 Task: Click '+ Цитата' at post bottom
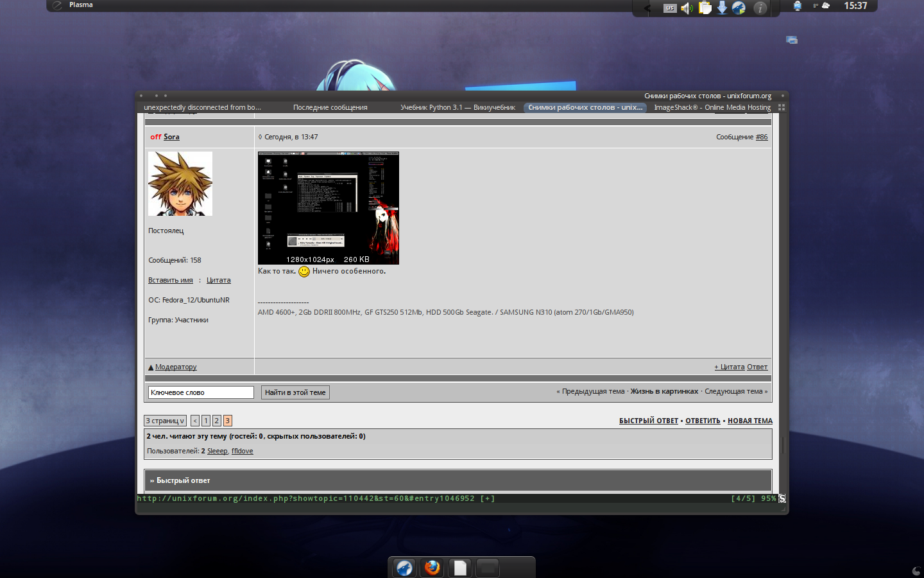730,367
